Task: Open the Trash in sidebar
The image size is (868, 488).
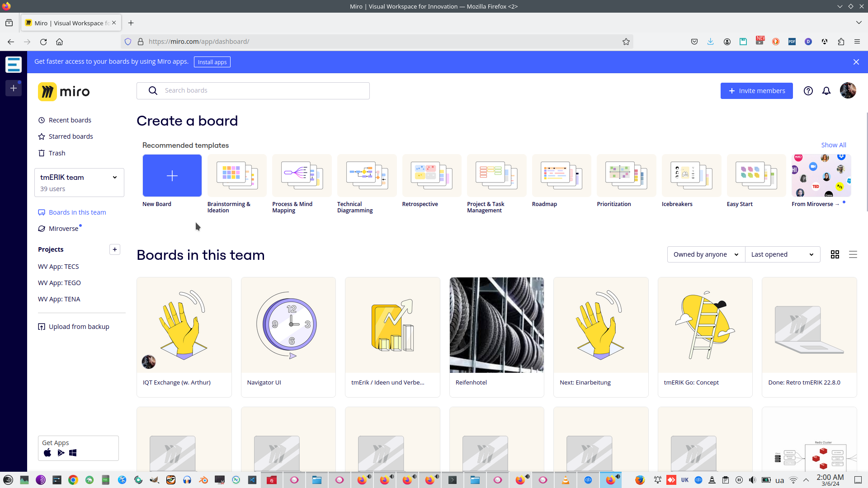Action: [57, 153]
